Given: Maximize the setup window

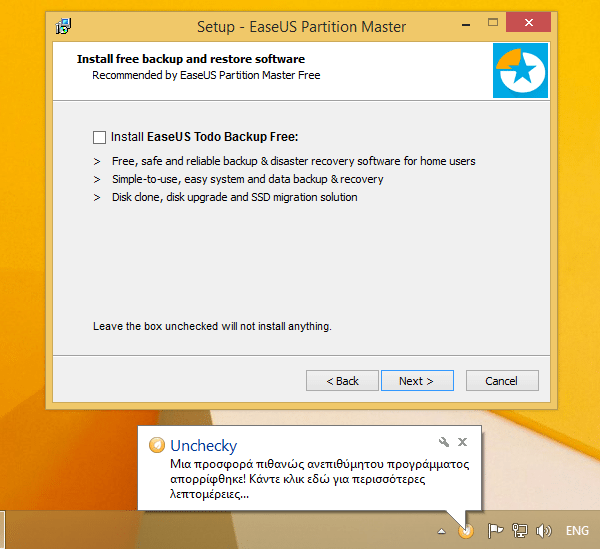Looking at the screenshot, I should (493, 22).
